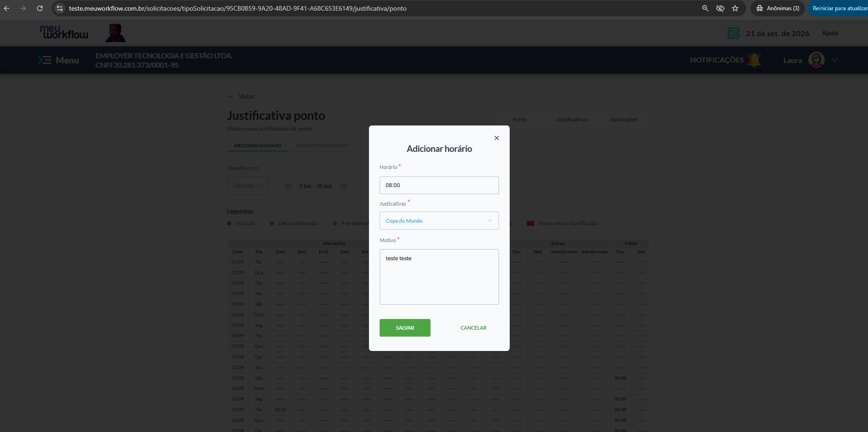
Task: Click Laura's avatar picture
Action: [816, 60]
